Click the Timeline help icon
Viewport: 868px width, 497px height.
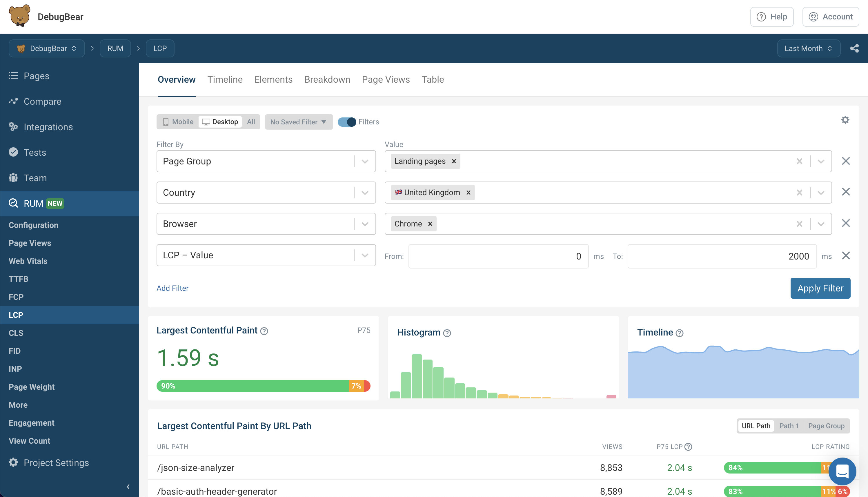click(680, 333)
